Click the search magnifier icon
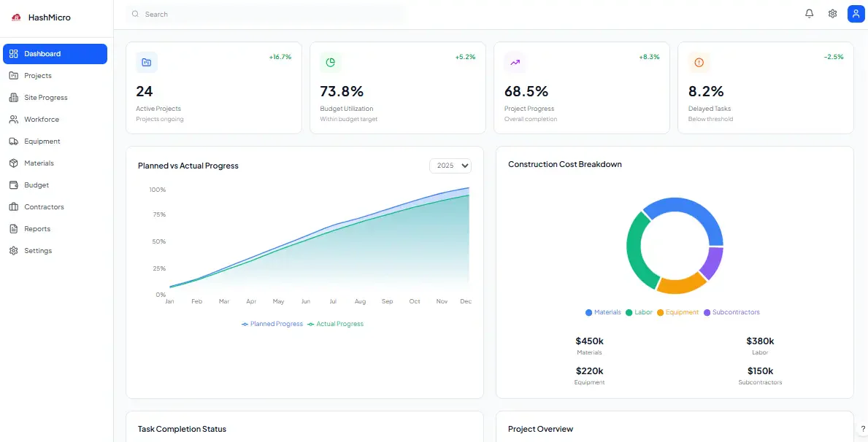 pyautogui.click(x=135, y=15)
